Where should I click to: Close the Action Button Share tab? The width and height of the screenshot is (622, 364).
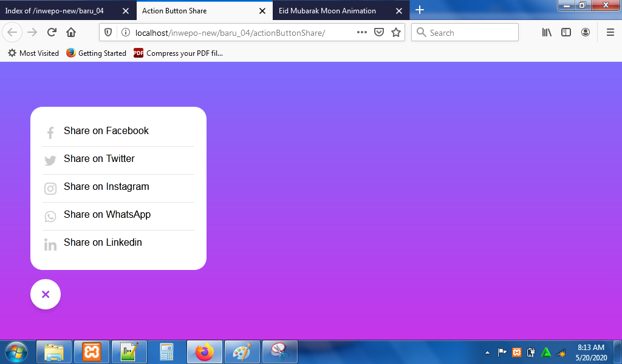[262, 11]
